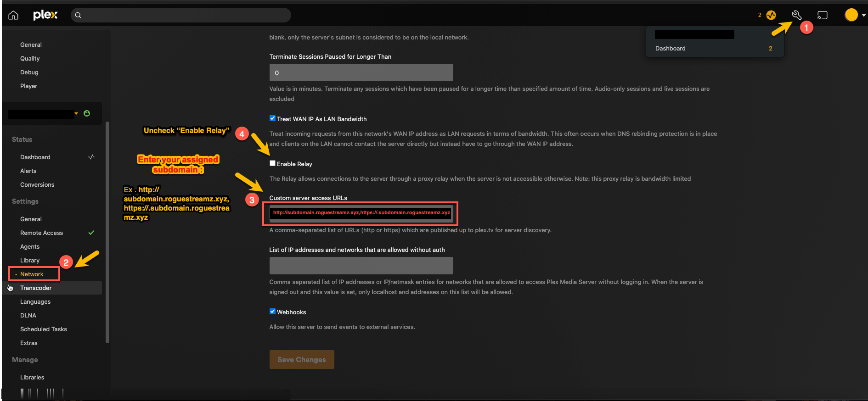Open General under top sidebar section
Image resolution: width=868 pixels, height=401 pixels.
click(x=31, y=45)
